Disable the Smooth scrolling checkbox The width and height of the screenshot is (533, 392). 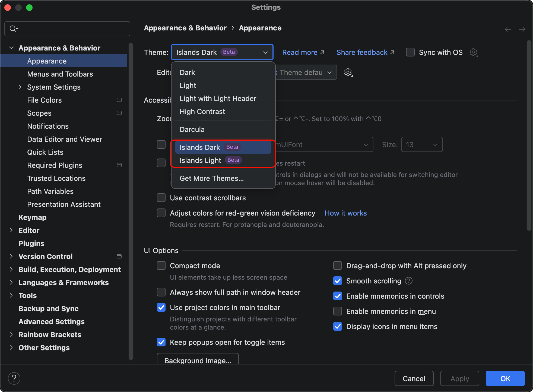tap(338, 281)
